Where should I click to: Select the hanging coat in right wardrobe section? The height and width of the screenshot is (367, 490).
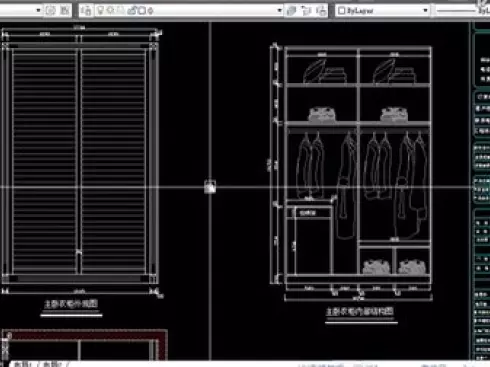pos(411,187)
